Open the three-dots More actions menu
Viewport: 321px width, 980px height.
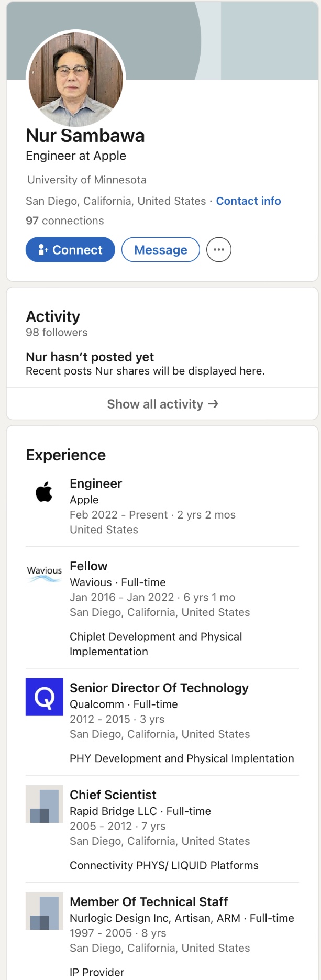point(219,250)
